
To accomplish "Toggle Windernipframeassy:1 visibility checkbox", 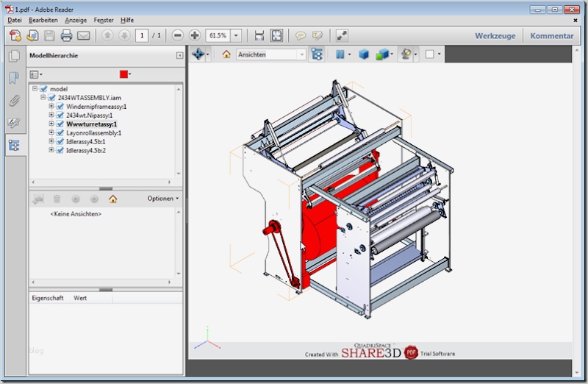I will (60, 107).
